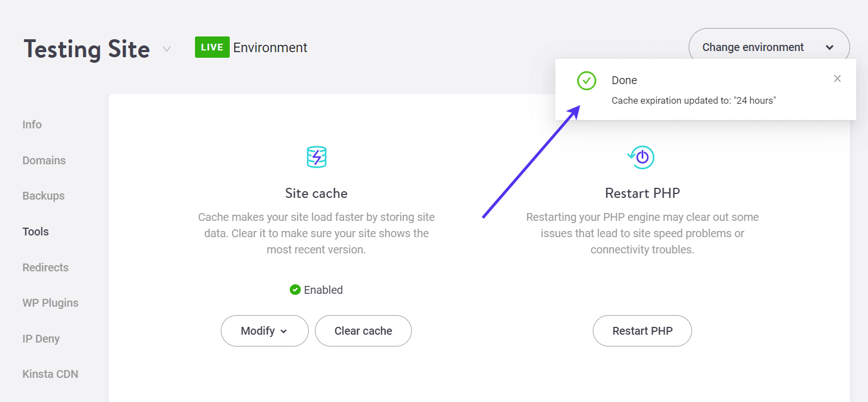Open the Info section
This screenshot has height=402, width=868.
[32, 124]
